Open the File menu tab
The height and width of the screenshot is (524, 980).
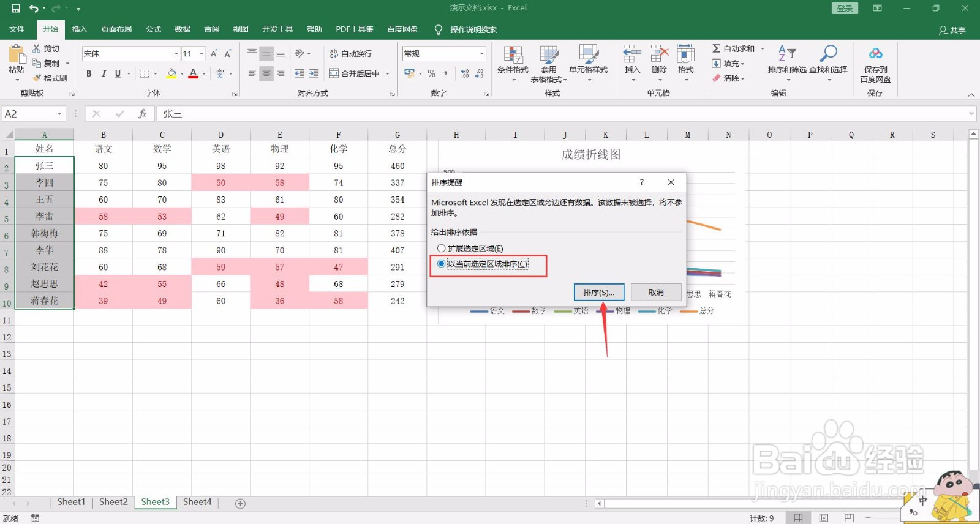tap(17, 29)
